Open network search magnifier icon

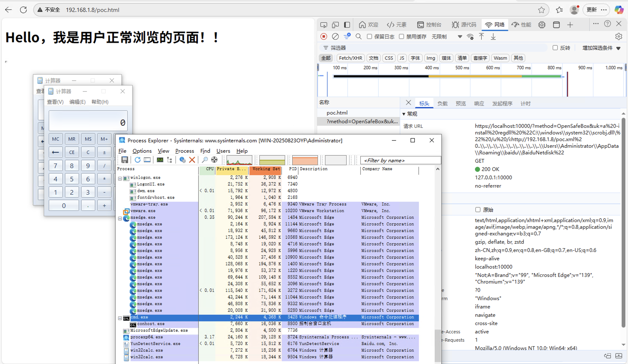click(x=358, y=37)
